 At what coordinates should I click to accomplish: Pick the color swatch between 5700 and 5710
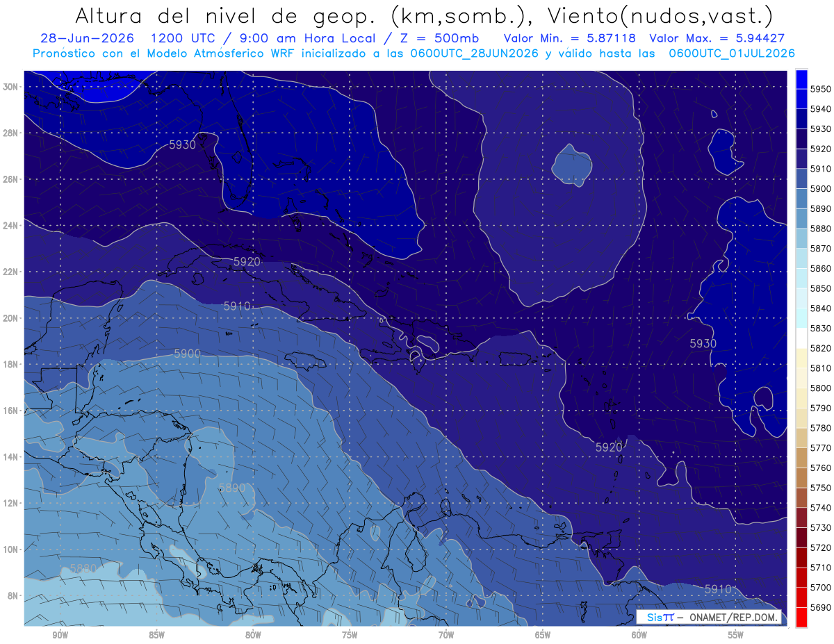[801, 577]
